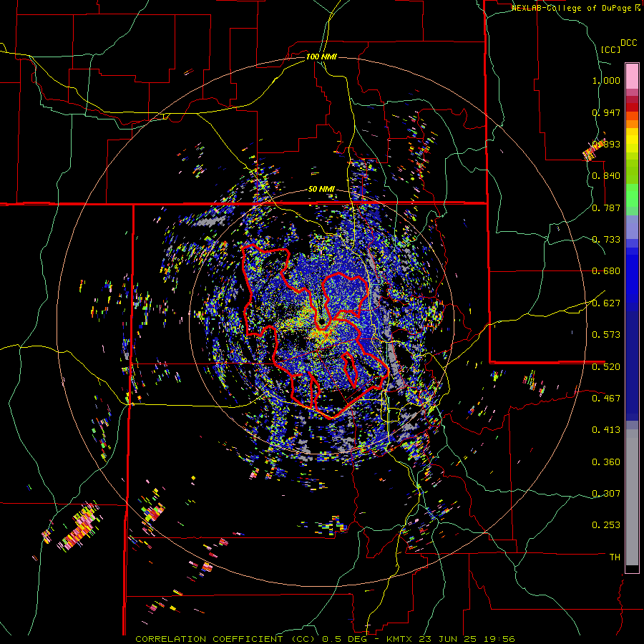The height and width of the screenshot is (644, 644).
Task: Click the 0.467 scale value
Action: (x=606, y=398)
